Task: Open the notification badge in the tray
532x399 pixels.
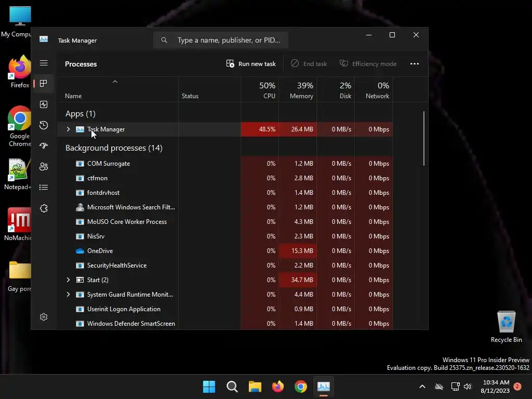Action: (517, 386)
